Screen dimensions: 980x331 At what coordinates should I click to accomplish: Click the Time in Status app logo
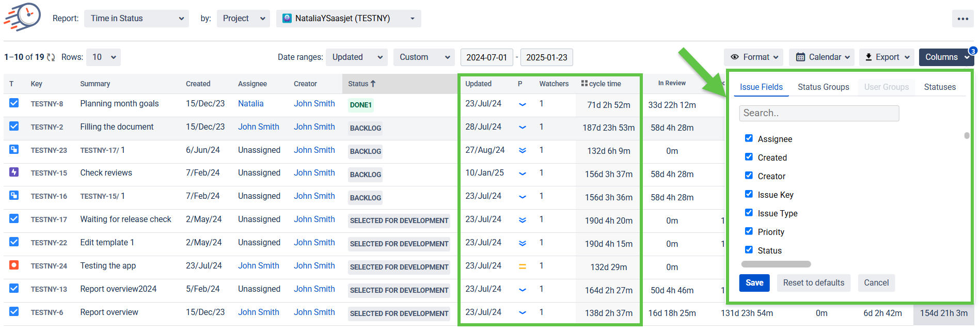(x=22, y=17)
